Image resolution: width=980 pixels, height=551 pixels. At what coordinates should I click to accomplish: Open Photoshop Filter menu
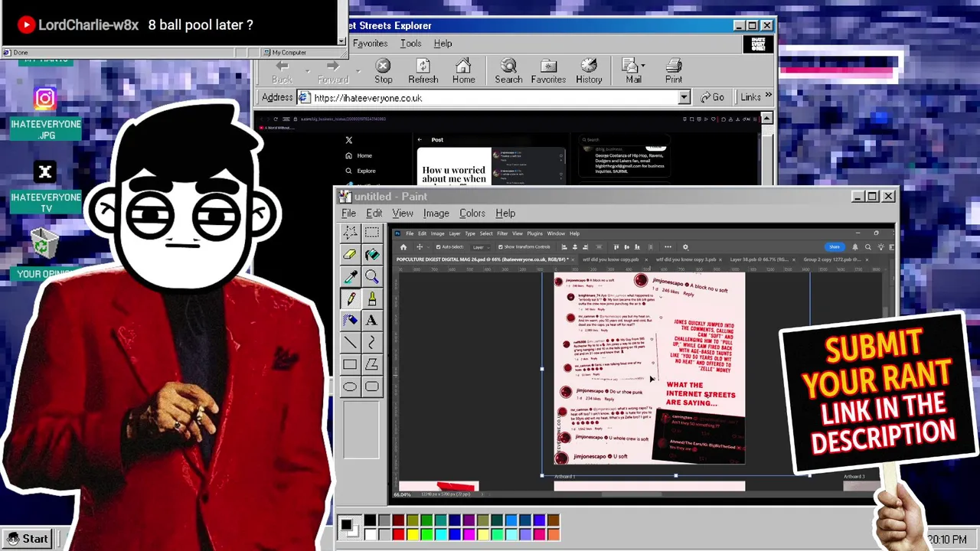502,233
